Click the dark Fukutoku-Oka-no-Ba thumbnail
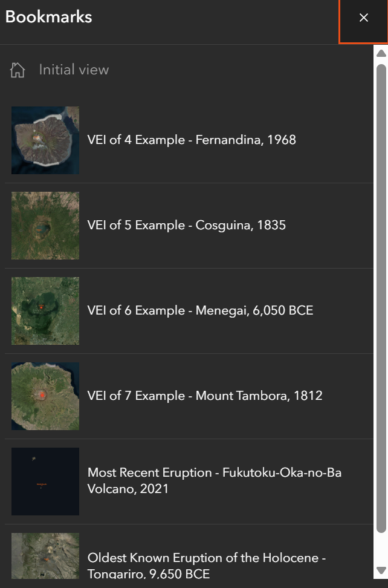Screen dimensions: 388x588 pos(45,482)
